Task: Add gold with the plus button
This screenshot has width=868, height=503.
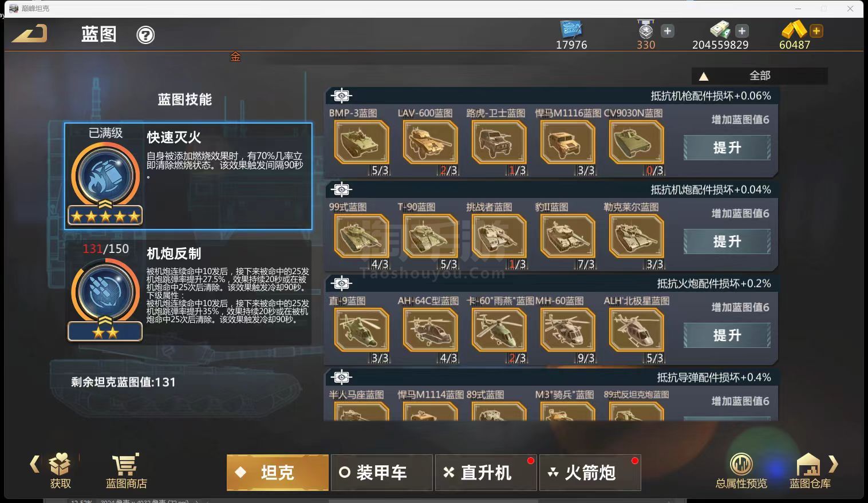Action: (816, 31)
